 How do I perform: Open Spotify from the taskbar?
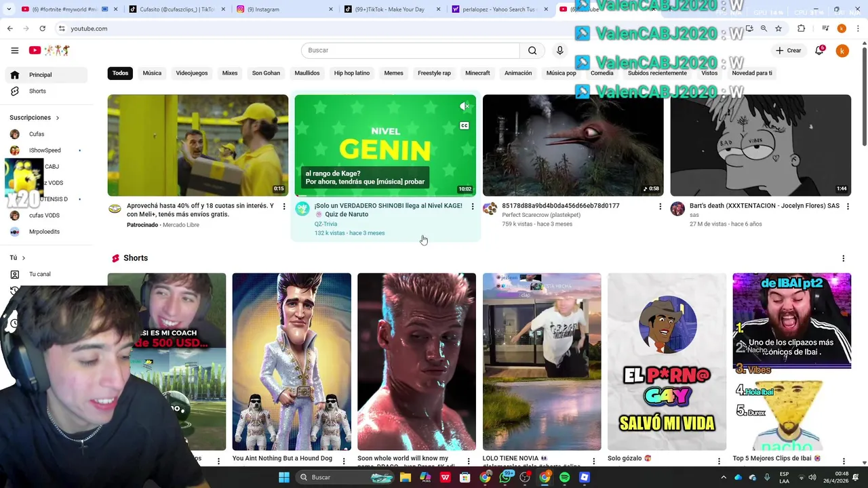point(565,477)
